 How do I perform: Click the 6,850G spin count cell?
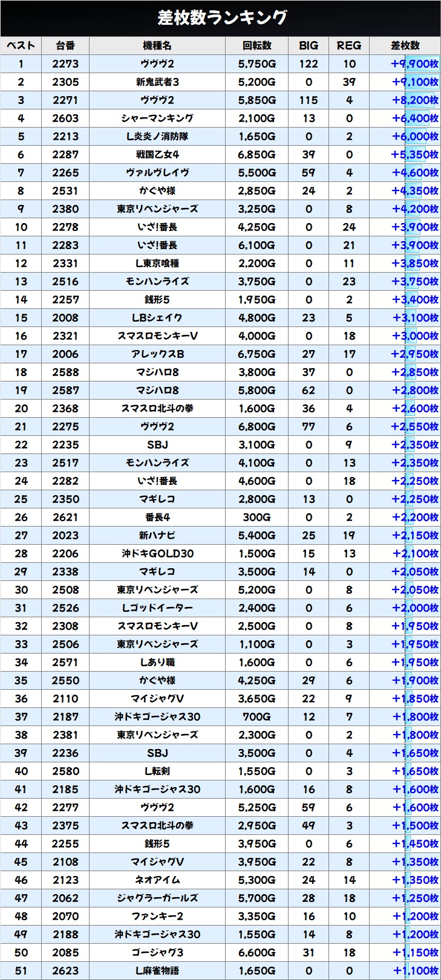point(256,154)
